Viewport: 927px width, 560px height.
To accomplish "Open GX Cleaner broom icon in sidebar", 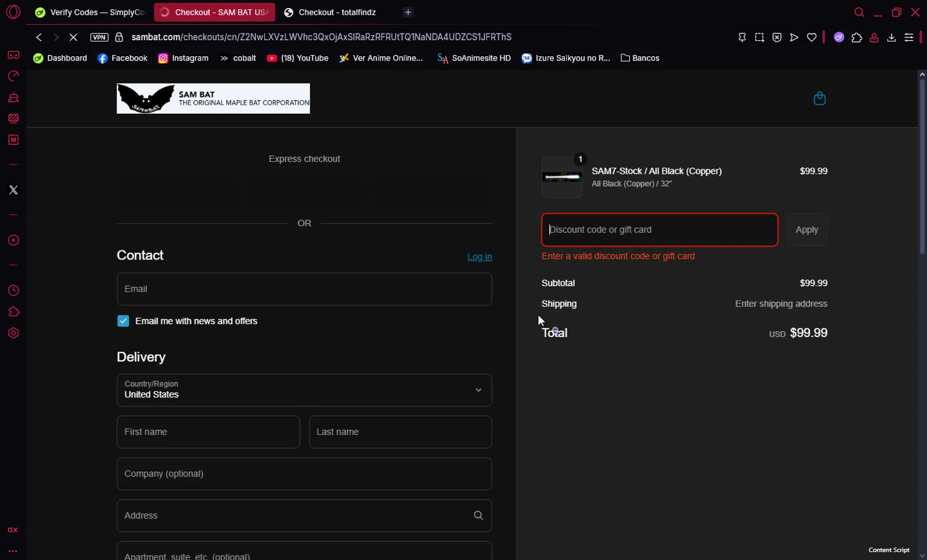I will coord(13,98).
